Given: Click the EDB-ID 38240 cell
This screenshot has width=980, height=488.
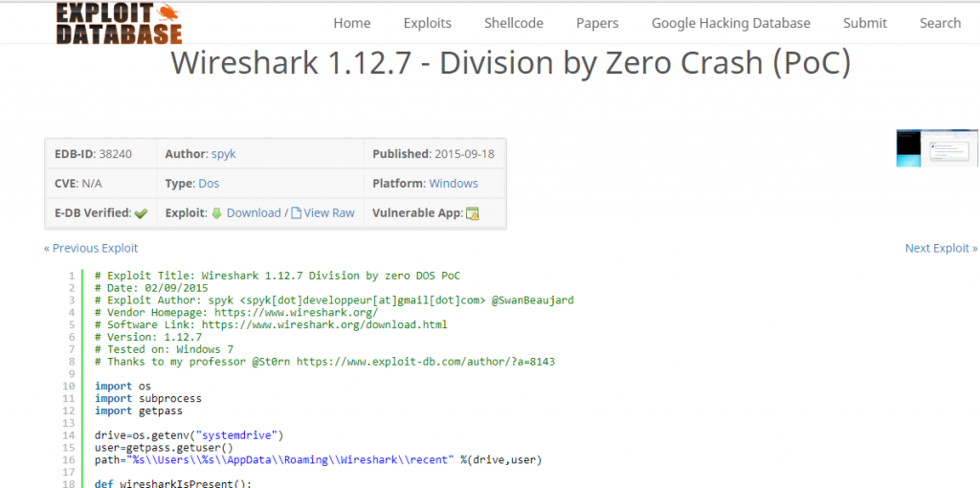Looking at the screenshot, I should pos(100,154).
